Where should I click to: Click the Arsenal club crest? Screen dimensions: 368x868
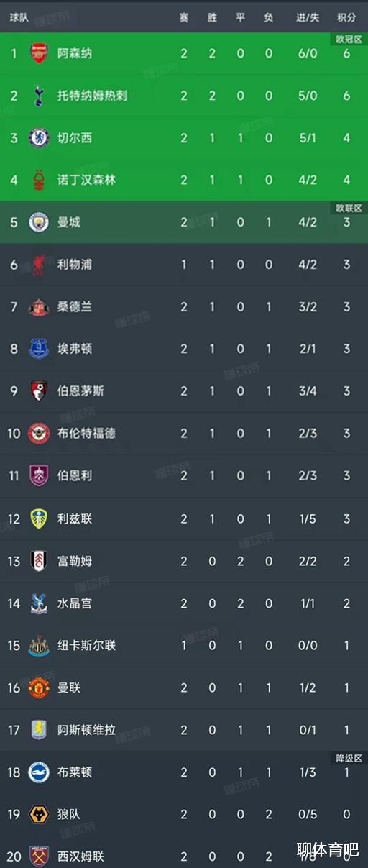tap(39, 53)
